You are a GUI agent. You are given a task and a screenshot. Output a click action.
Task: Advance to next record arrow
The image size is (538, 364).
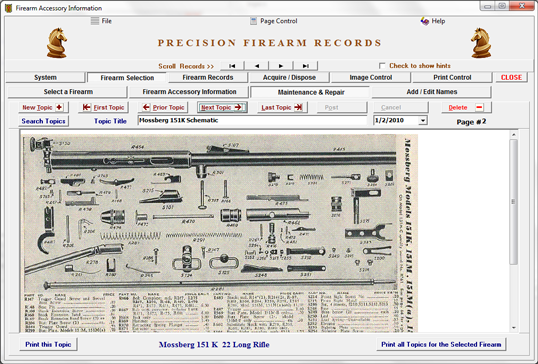pyautogui.click(x=281, y=66)
